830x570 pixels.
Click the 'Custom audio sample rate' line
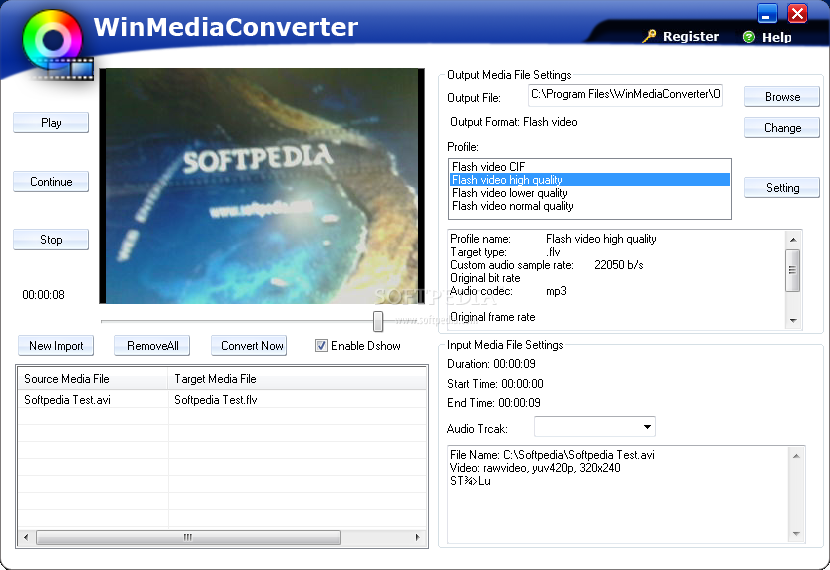tap(547, 265)
